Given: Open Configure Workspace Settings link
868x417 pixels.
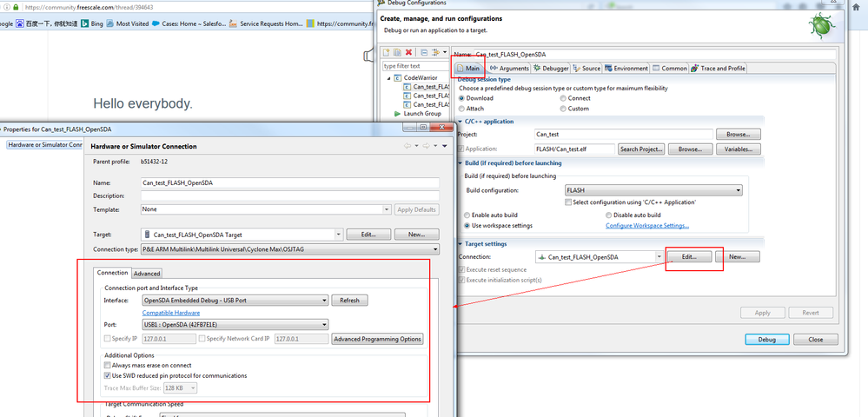Looking at the screenshot, I should tap(647, 225).
